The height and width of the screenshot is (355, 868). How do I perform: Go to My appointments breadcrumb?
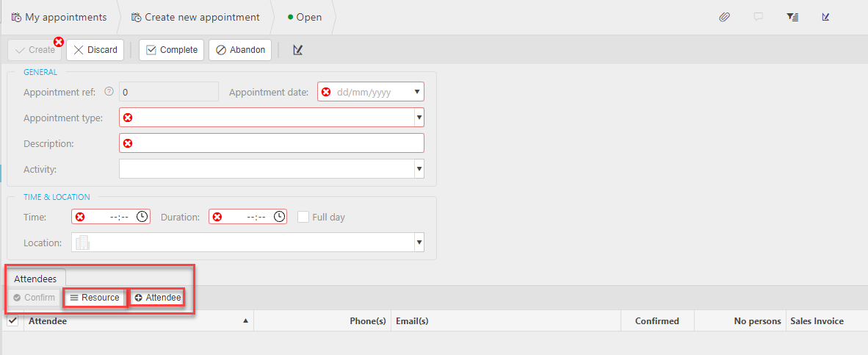pyautogui.click(x=59, y=17)
